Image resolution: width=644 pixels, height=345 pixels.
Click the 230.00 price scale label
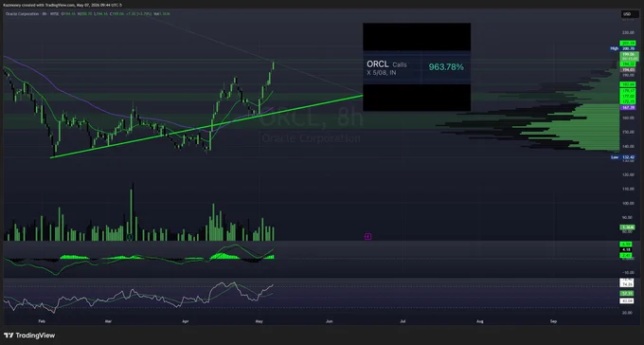pos(628,32)
